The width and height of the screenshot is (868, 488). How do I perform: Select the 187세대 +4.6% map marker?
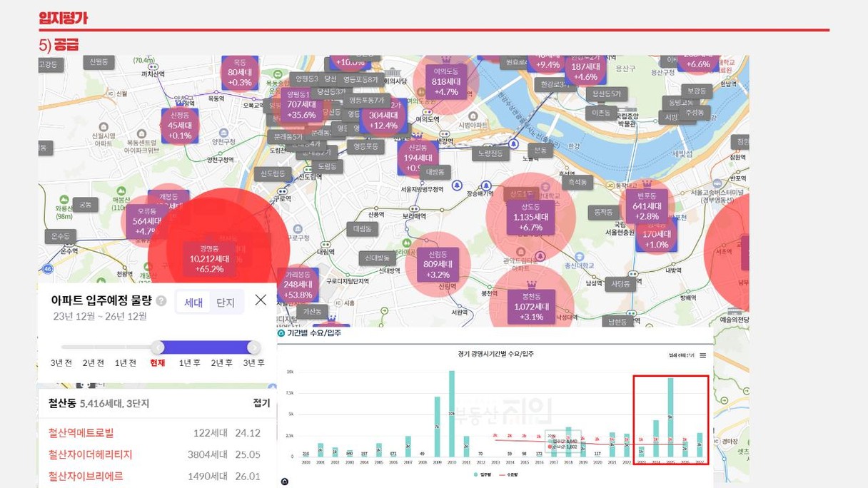[585, 71]
